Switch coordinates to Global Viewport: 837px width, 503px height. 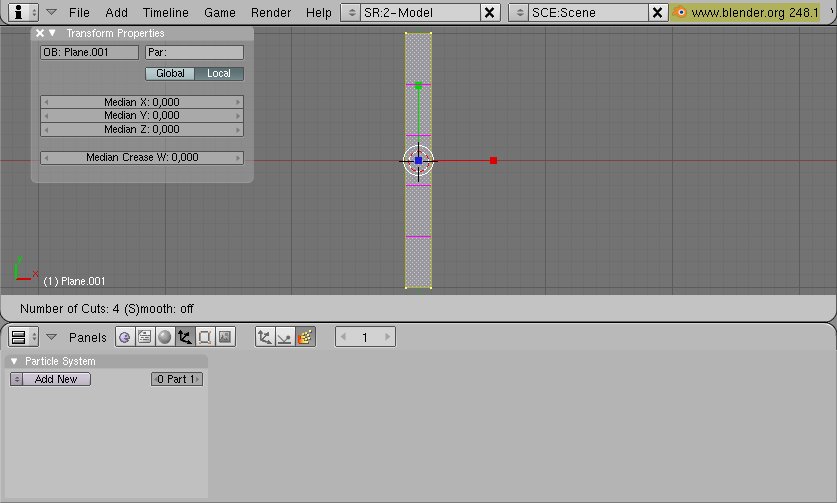170,74
